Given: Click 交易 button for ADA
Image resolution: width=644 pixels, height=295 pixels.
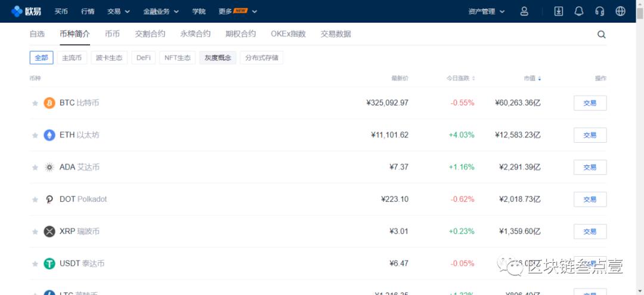Looking at the screenshot, I should click(x=590, y=167).
